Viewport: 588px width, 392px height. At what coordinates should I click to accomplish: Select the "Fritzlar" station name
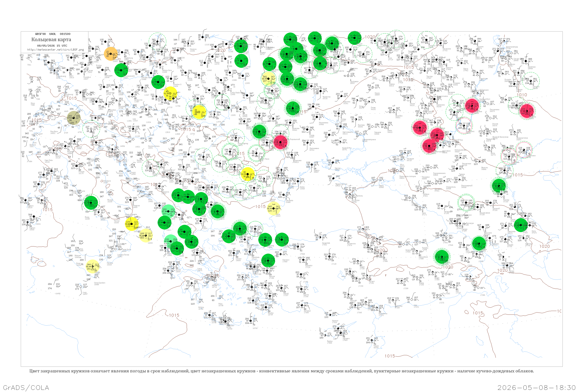99,65
